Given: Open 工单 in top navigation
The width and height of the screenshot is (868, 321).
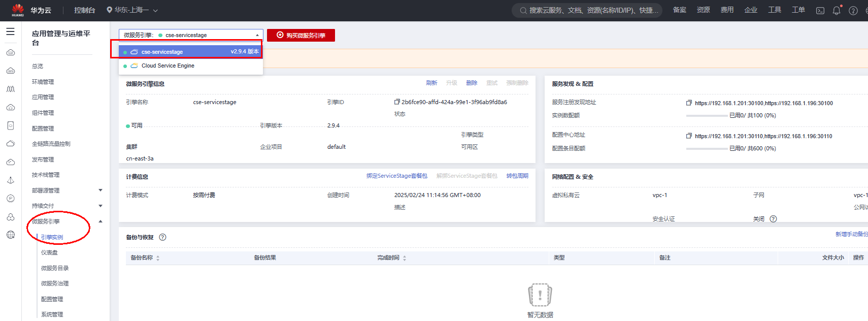Looking at the screenshot, I should (x=798, y=10).
